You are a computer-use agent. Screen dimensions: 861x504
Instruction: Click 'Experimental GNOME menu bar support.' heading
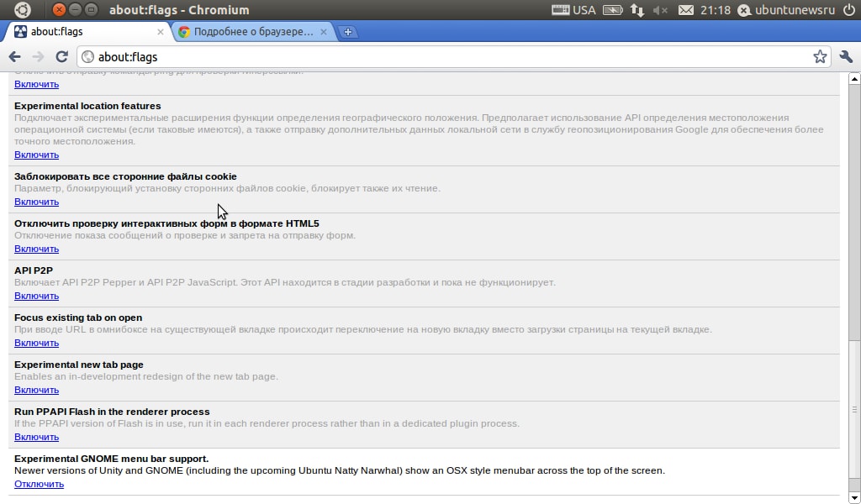112,459
